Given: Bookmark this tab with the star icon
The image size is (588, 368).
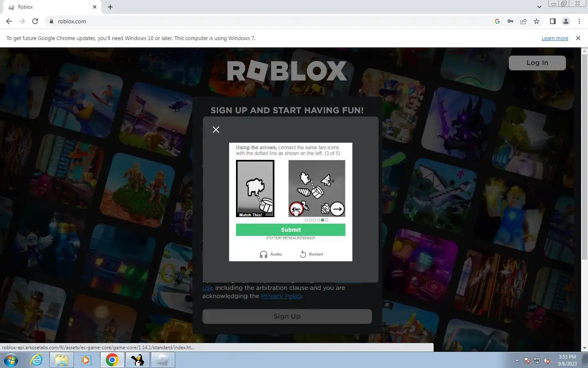Looking at the screenshot, I should [x=537, y=21].
